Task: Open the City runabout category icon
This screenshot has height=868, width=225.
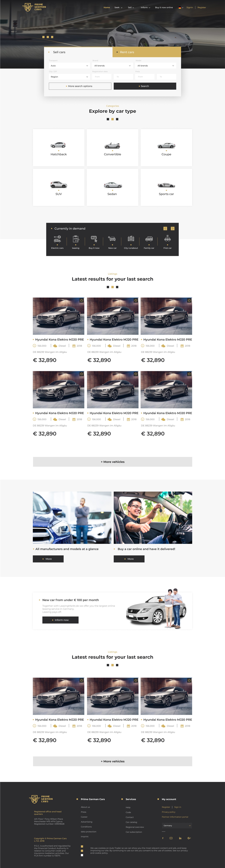Action: (131, 239)
